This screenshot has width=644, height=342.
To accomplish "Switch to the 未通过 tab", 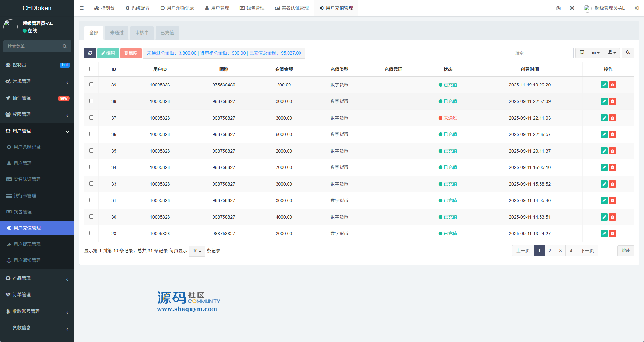I will [x=117, y=33].
